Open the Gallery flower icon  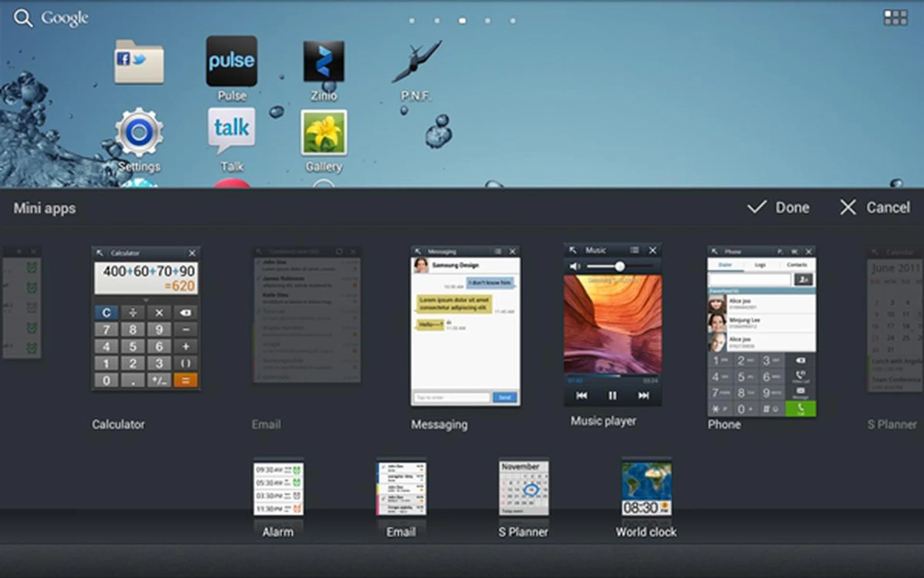(323, 132)
